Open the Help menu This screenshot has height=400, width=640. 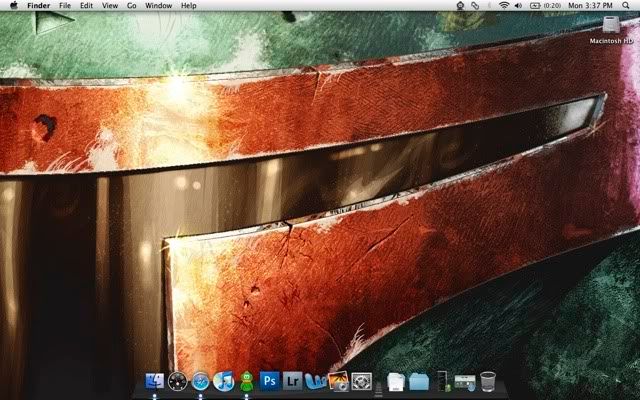(188, 6)
